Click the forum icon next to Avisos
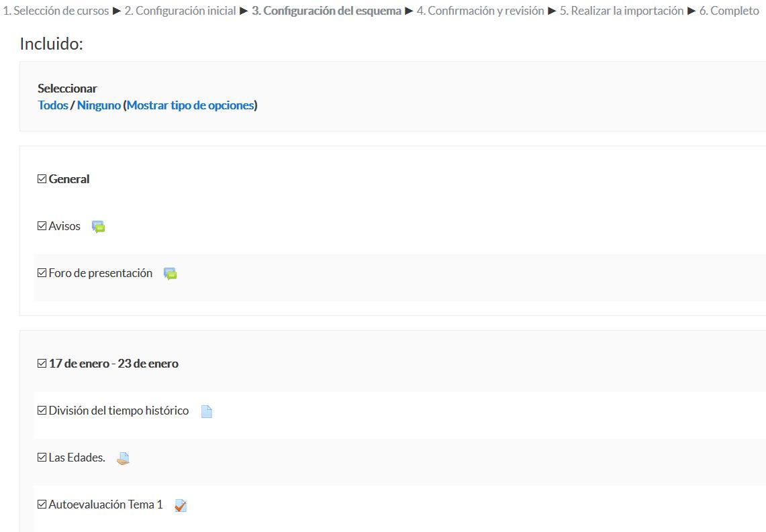 [98, 227]
